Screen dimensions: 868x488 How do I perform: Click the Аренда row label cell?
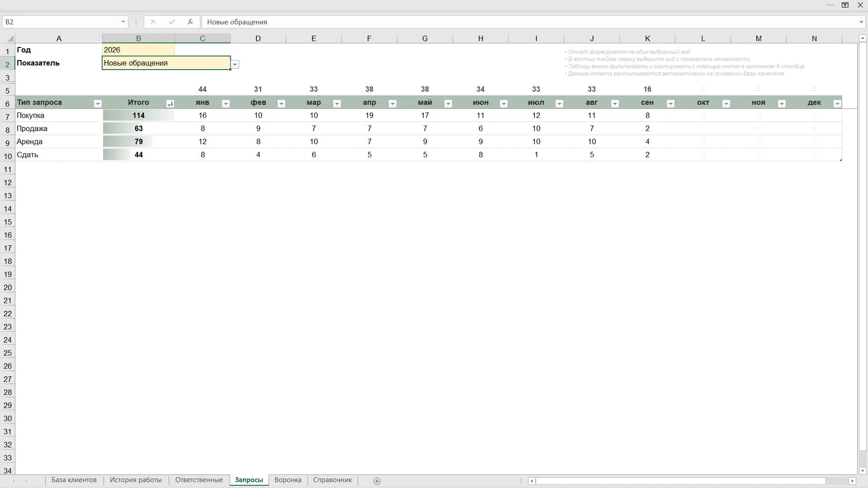59,142
